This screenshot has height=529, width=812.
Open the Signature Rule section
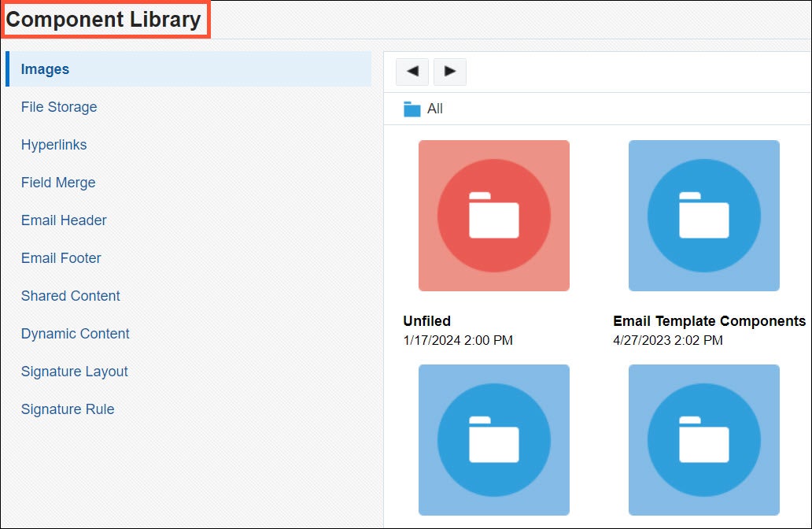(x=68, y=409)
